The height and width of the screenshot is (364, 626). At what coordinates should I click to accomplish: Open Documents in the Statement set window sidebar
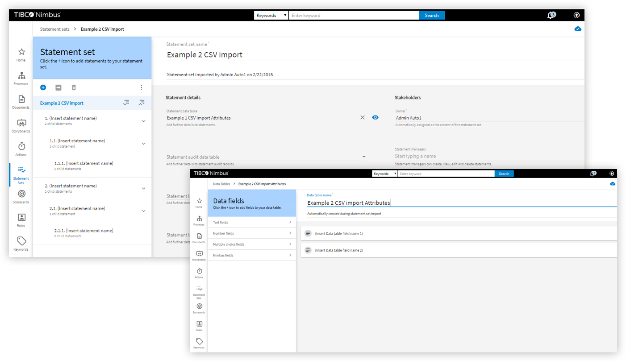point(21,102)
